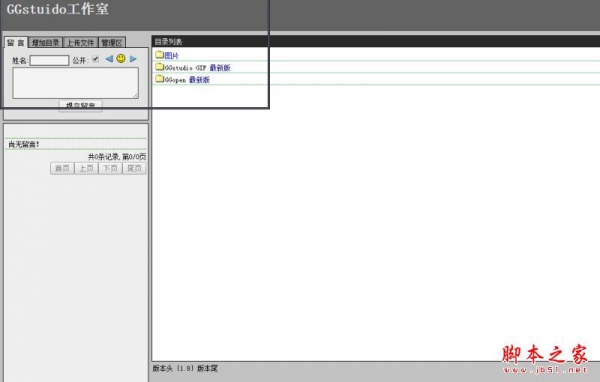The height and width of the screenshot is (382, 600).
Task: Click the 下页 pagination button
Action: pyautogui.click(x=110, y=168)
